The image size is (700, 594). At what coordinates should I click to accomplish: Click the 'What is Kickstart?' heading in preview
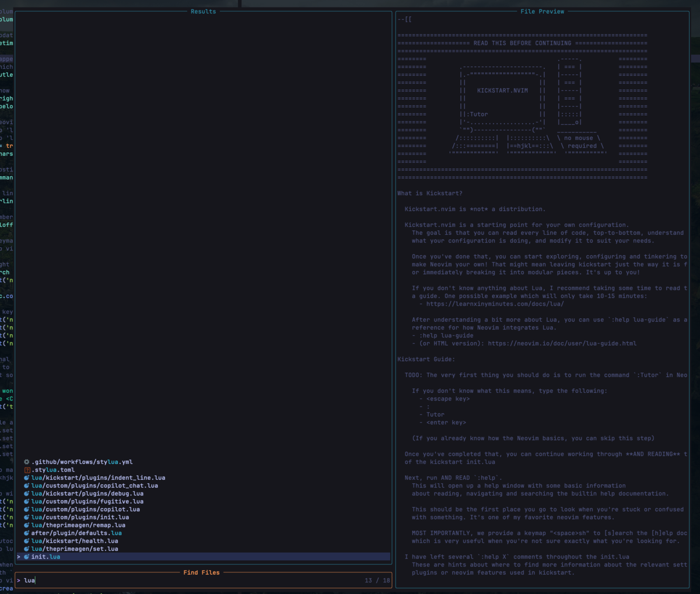point(430,194)
